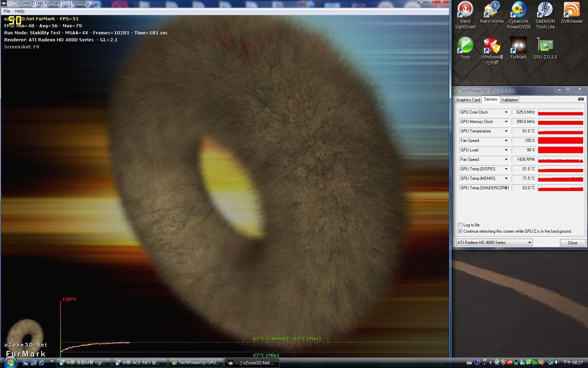Click the 63.0 °C SHADERCORE temperature value
This screenshot has width=588, height=368.
524,188
